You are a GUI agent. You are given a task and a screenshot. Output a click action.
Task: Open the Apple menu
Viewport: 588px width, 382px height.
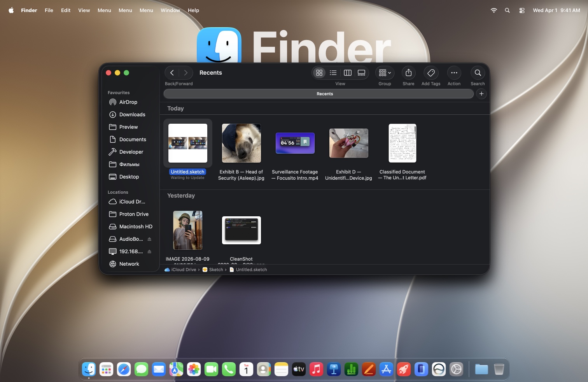11,11
